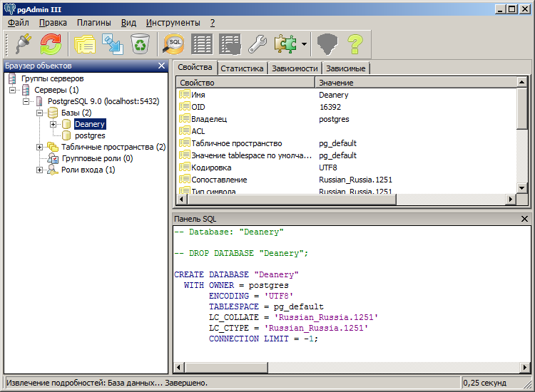
Task: Open the Вид menu
Action: click(x=128, y=23)
